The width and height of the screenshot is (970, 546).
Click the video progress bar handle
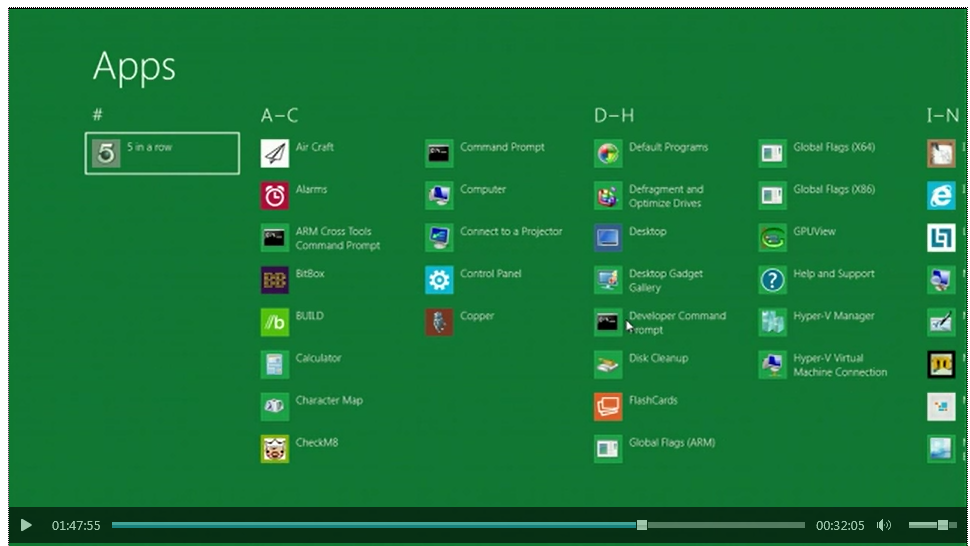coord(642,525)
